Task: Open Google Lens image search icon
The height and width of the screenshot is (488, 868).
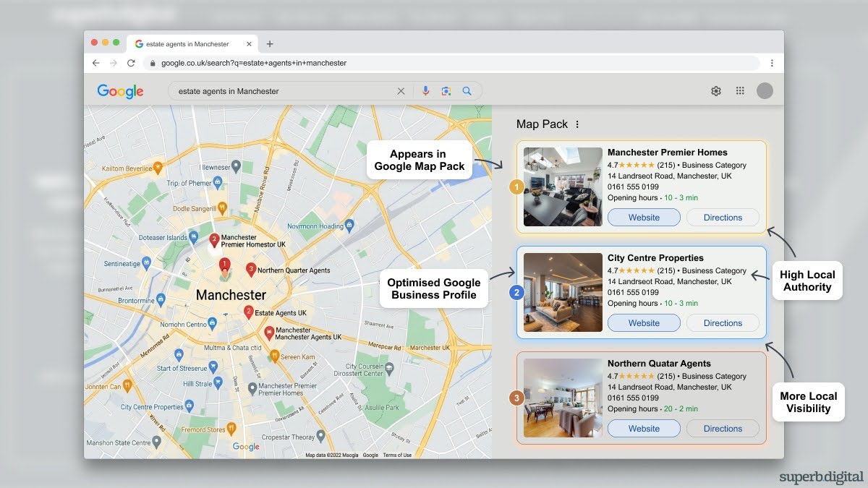Action: pos(446,91)
